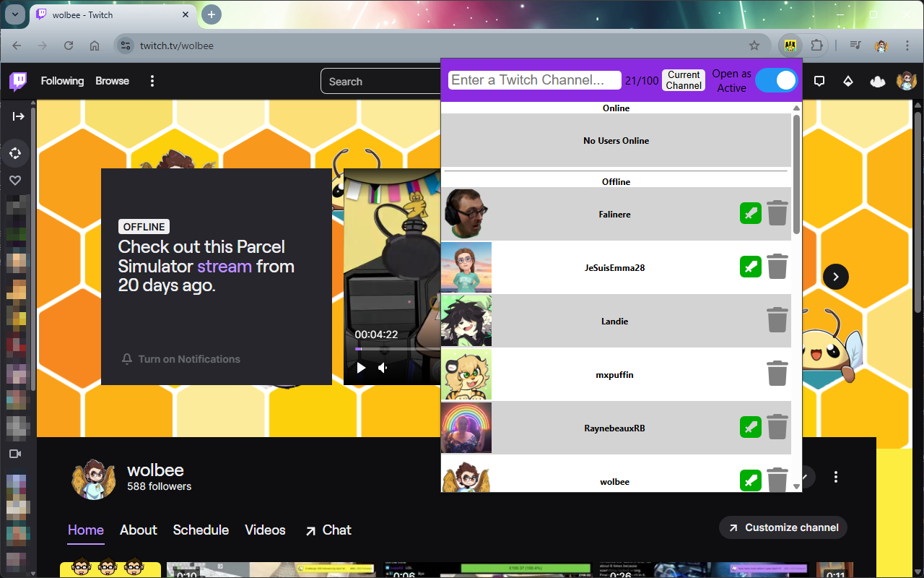Go back to the previous page
924x578 pixels.
(17, 46)
